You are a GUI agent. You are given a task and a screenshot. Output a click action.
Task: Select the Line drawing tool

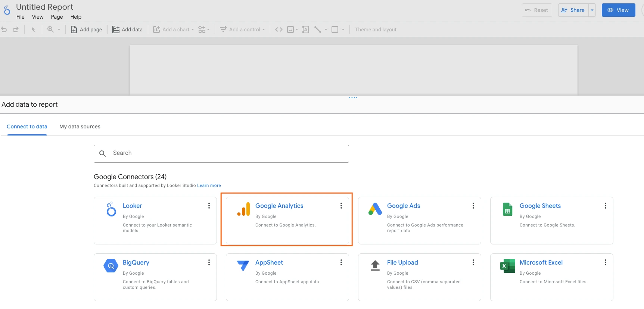point(318,29)
